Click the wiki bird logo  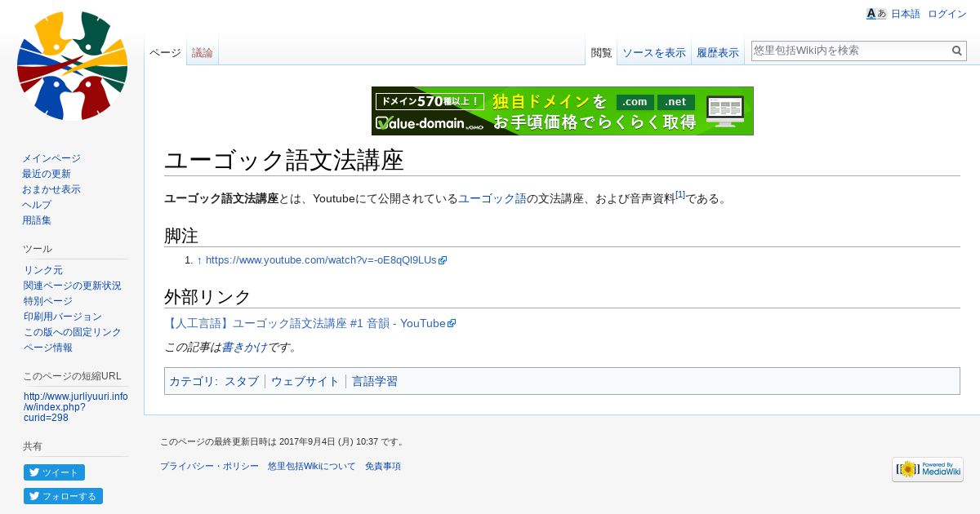pos(72,65)
